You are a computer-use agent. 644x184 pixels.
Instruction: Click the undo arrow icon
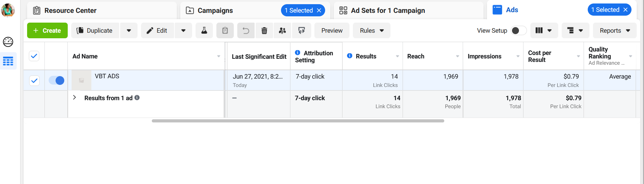tap(246, 31)
